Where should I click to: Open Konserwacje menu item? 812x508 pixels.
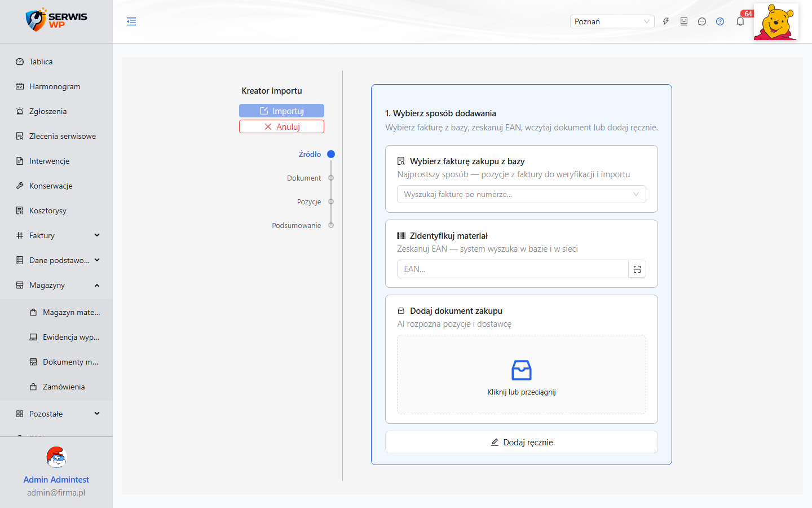coord(56,186)
